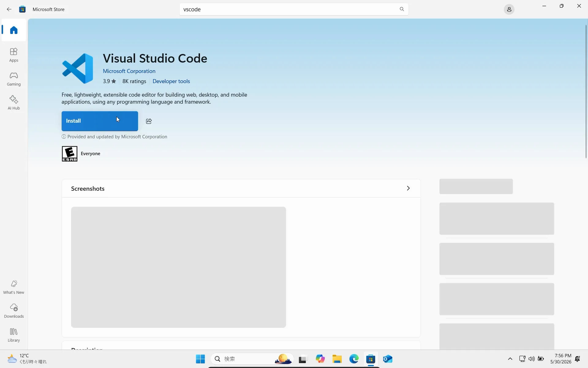
Task: Click the Microsoft Store logo in title bar
Action: pos(22,9)
